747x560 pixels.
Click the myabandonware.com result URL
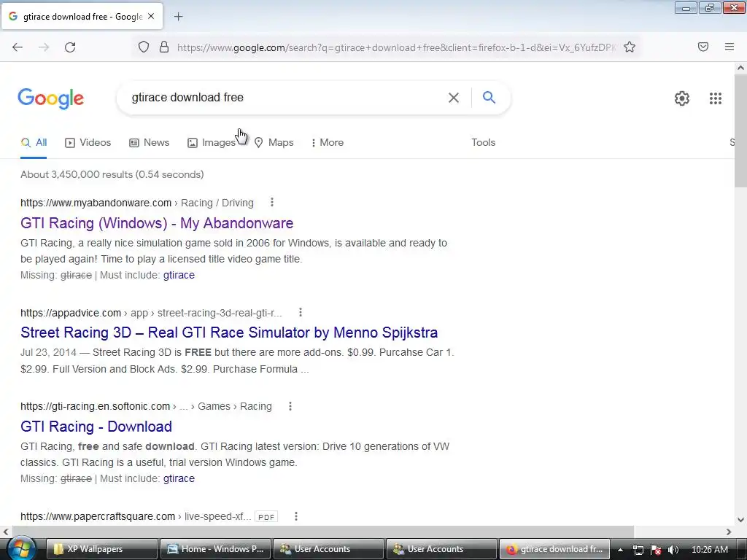pos(96,203)
